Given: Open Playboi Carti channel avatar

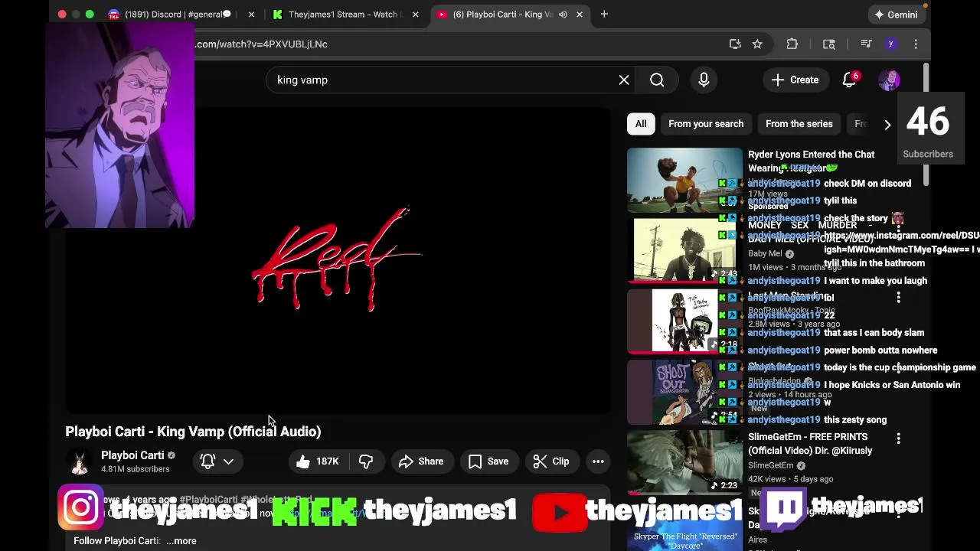Looking at the screenshot, I should click(79, 461).
